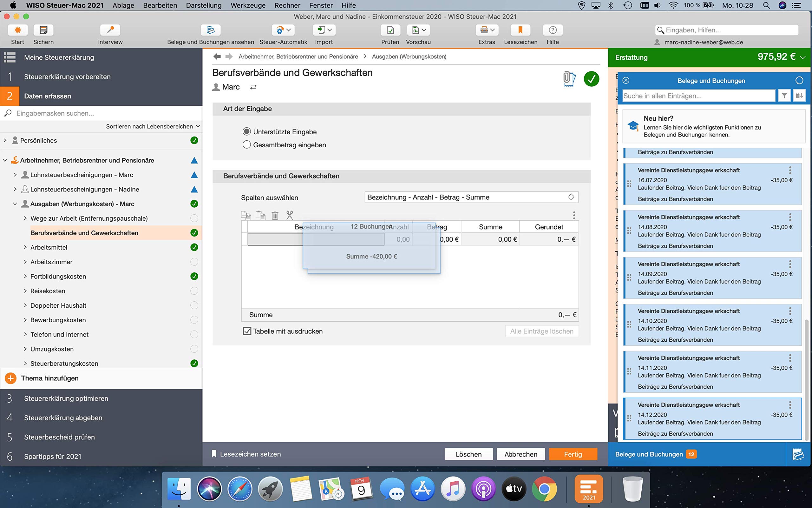This screenshot has width=812, height=508.
Task: Click the Sichern save icon
Action: point(43,30)
